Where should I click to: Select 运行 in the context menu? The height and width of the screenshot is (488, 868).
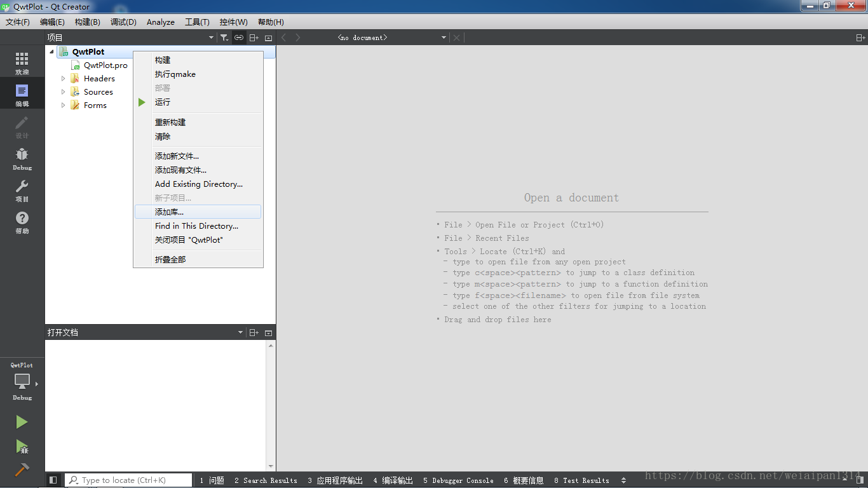pos(198,102)
